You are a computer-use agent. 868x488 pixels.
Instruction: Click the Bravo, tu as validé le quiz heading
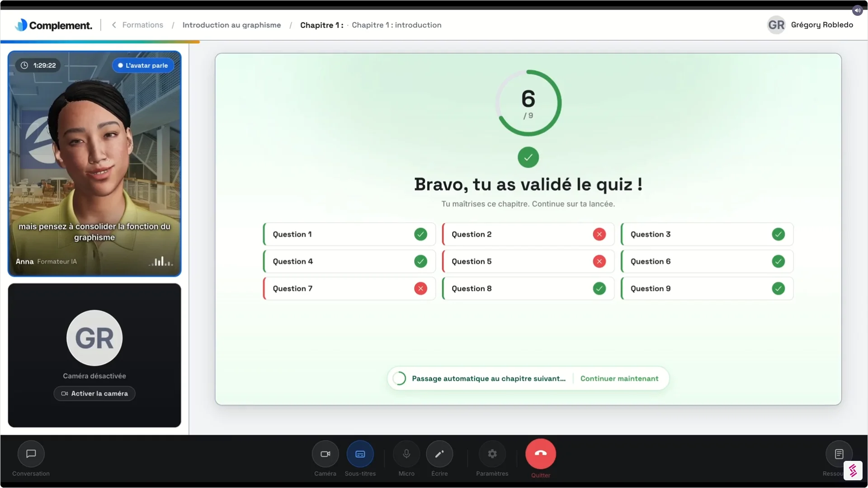(528, 184)
